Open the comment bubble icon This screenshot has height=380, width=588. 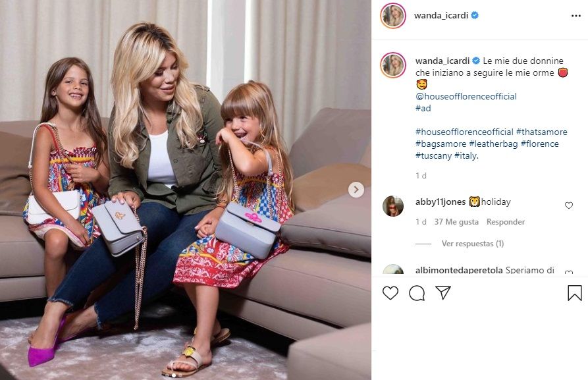(x=417, y=293)
